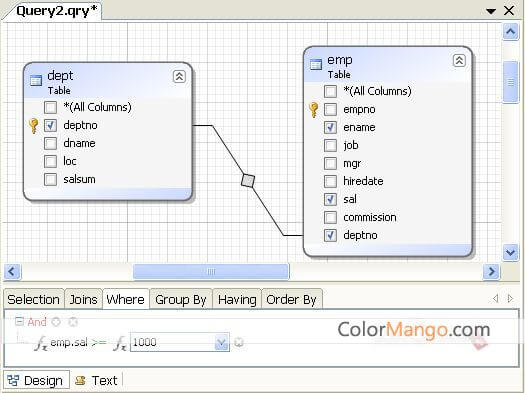Image resolution: width=525 pixels, height=393 pixels.
Task: Enable the hiredate checkbox
Action: click(x=330, y=181)
